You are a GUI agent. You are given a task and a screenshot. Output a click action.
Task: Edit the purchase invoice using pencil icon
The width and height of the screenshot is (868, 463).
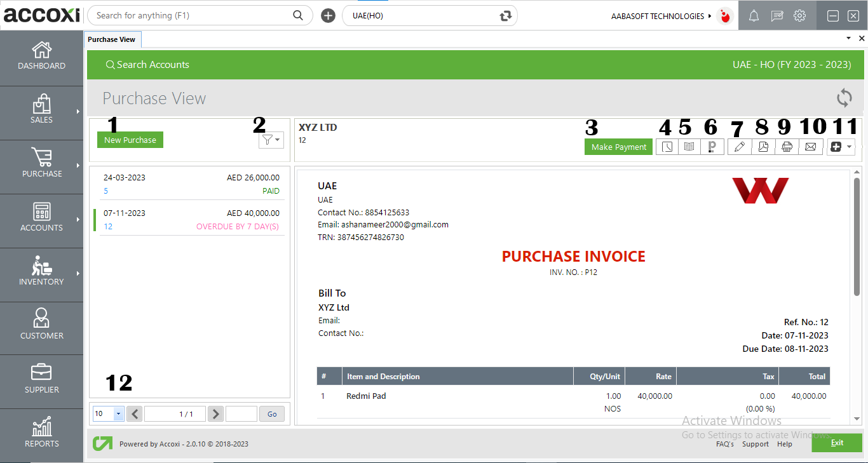point(739,147)
